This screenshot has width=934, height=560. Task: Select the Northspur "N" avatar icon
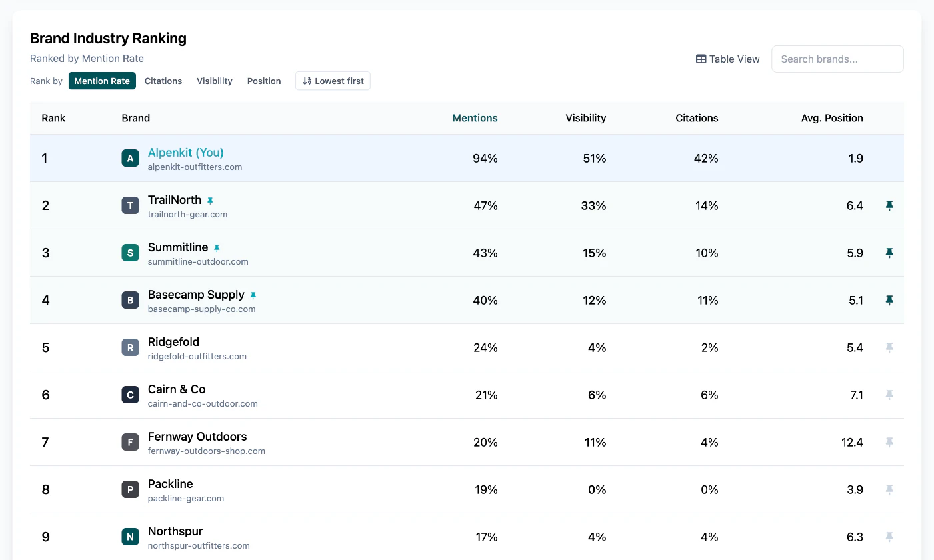click(130, 537)
